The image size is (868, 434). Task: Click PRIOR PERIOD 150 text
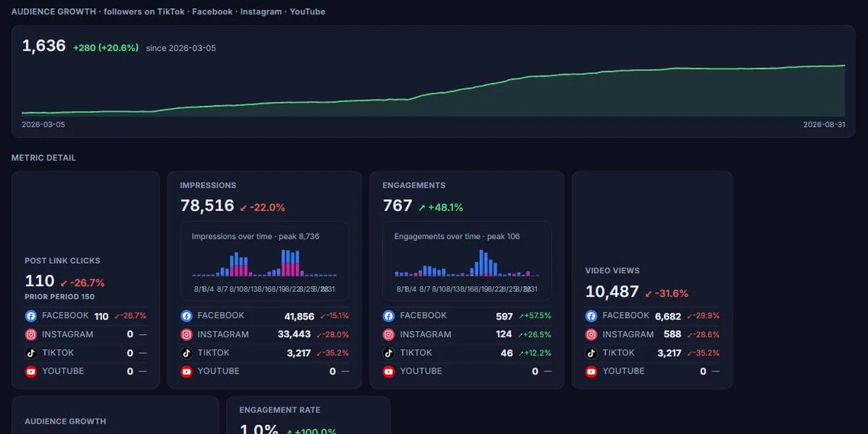pos(60,297)
